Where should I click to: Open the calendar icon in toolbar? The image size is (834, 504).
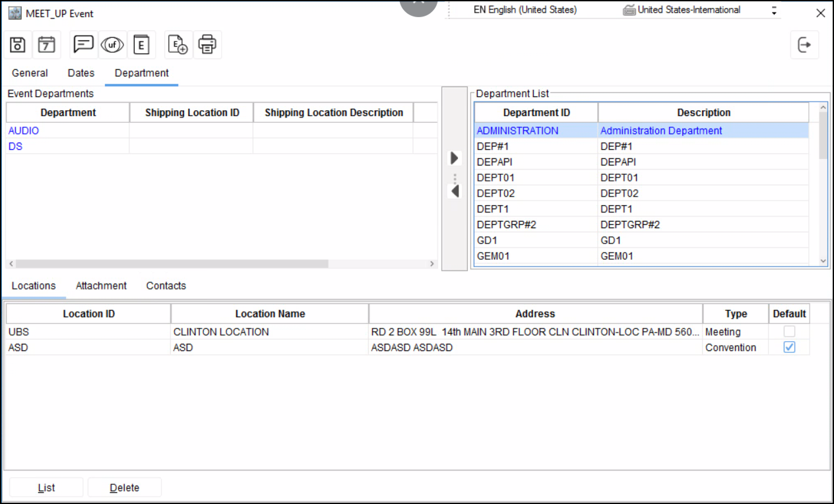coord(46,45)
